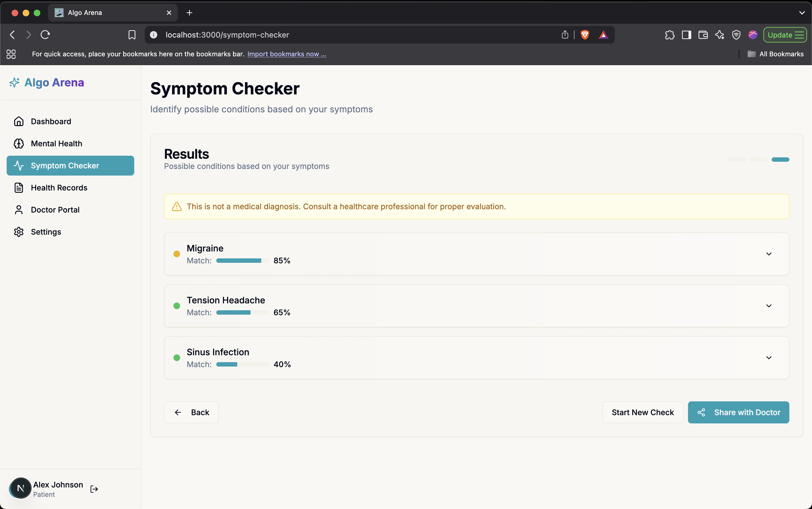
Task: Reload the page
Action: pos(45,35)
